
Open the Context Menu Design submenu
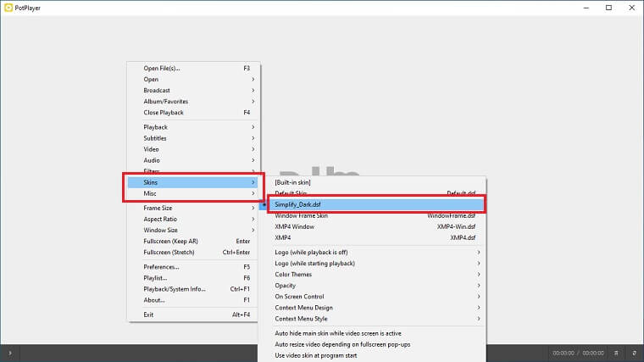[372, 308]
